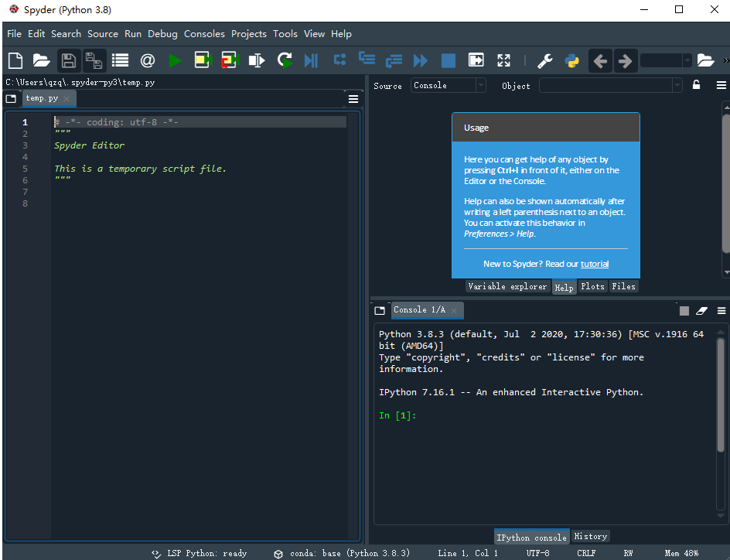The image size is (730, 560).
Task: Browse console tabs icon
Action: coord(380,310)
